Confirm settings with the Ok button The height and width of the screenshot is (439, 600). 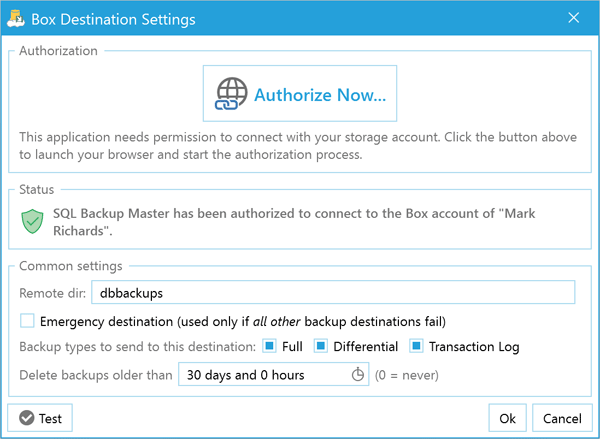tap(507, 418)
